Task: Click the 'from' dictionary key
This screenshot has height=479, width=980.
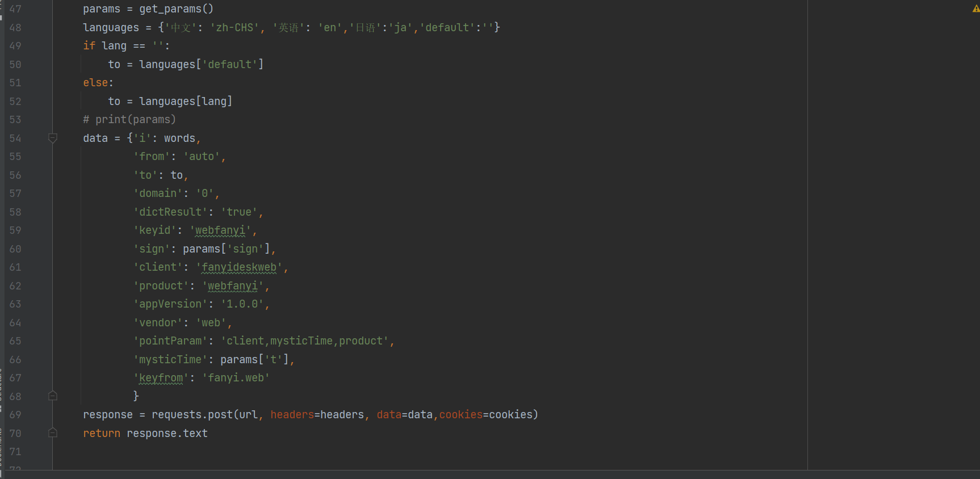Action: pyautogui.click(x=152, y=157)
